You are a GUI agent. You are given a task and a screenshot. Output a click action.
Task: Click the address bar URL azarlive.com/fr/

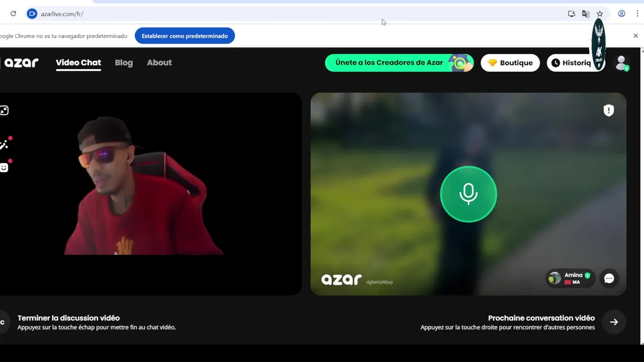click(x=62, y=14)
